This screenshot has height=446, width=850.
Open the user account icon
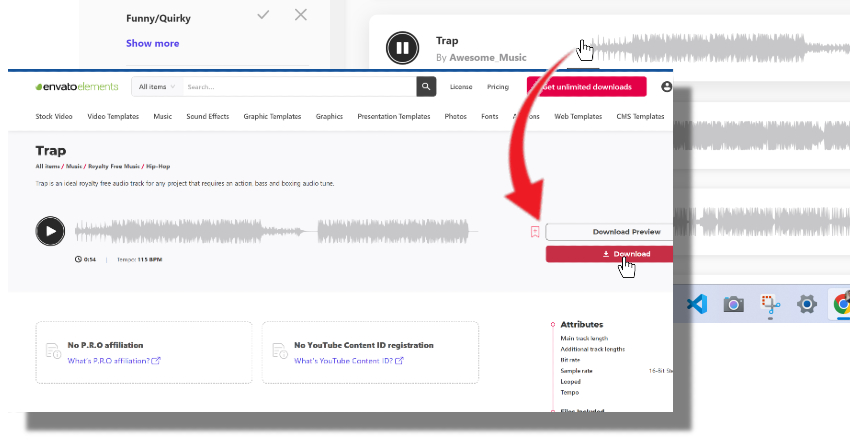(x=666, y=87)
